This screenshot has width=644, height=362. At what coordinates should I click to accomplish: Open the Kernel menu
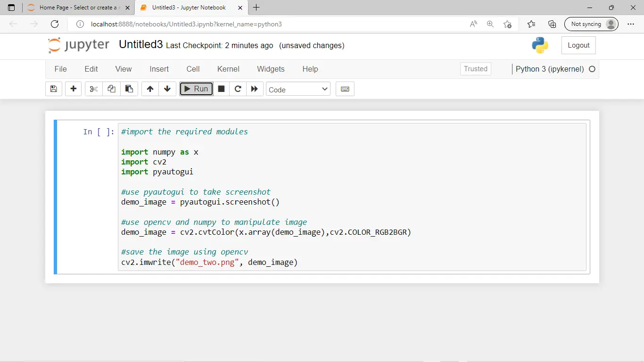228,69
